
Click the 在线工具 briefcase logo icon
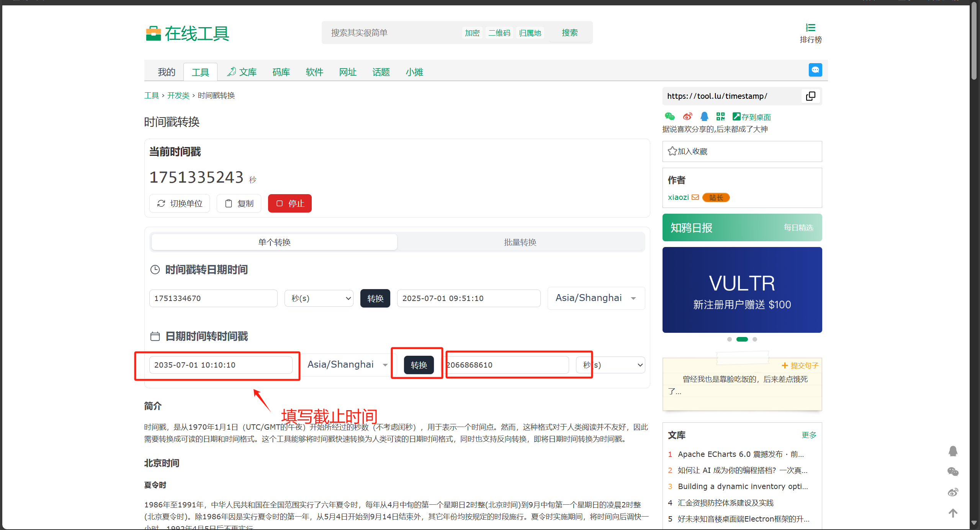pyautogui.click(x=153, y=33)
